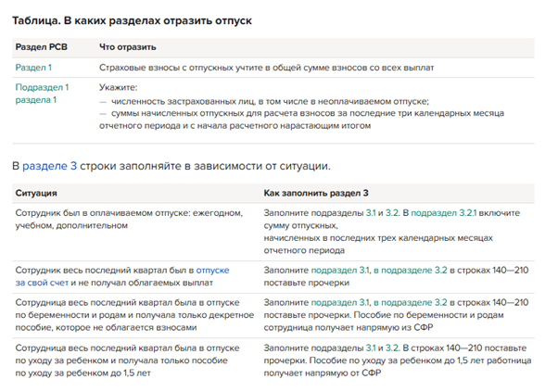Click the "Как заполнить раздел 3" column header
The width and height of the screenshot is (558, 392).
(x=317, y=193)
